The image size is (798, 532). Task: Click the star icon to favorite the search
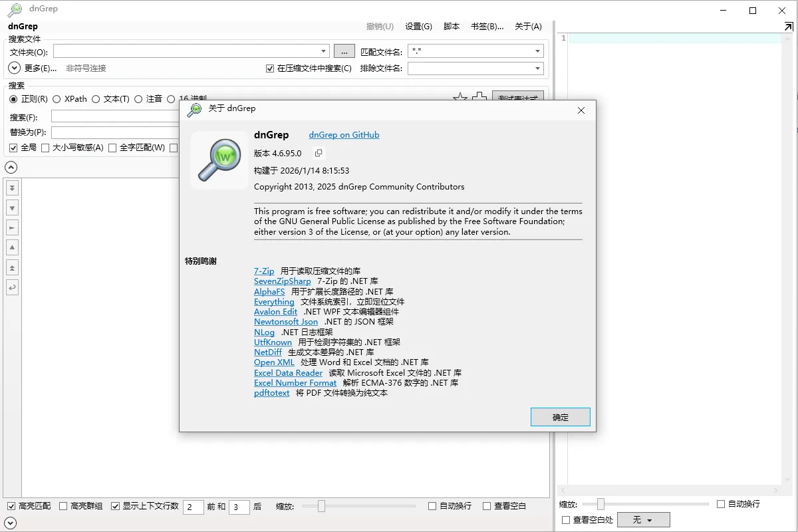(460, 97)
